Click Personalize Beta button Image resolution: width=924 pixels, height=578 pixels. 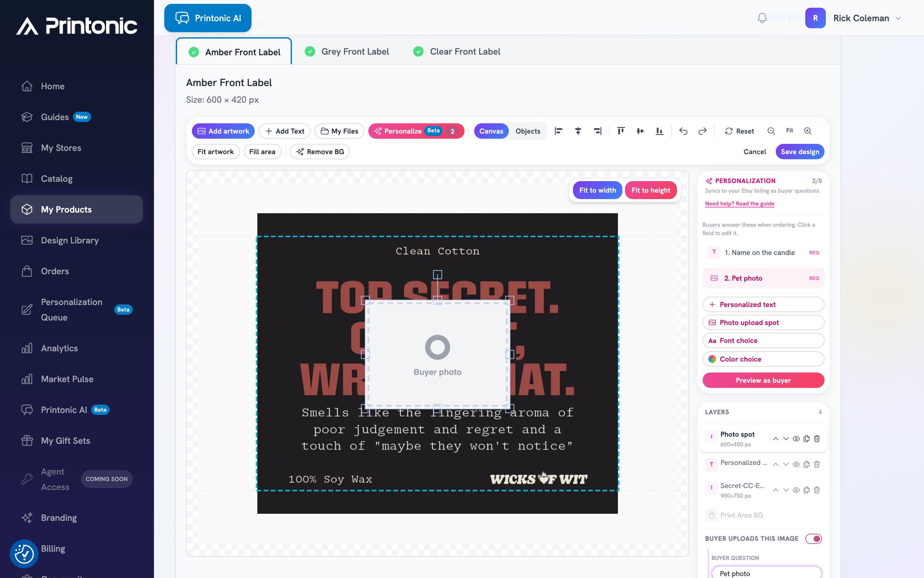coord(416,131)
